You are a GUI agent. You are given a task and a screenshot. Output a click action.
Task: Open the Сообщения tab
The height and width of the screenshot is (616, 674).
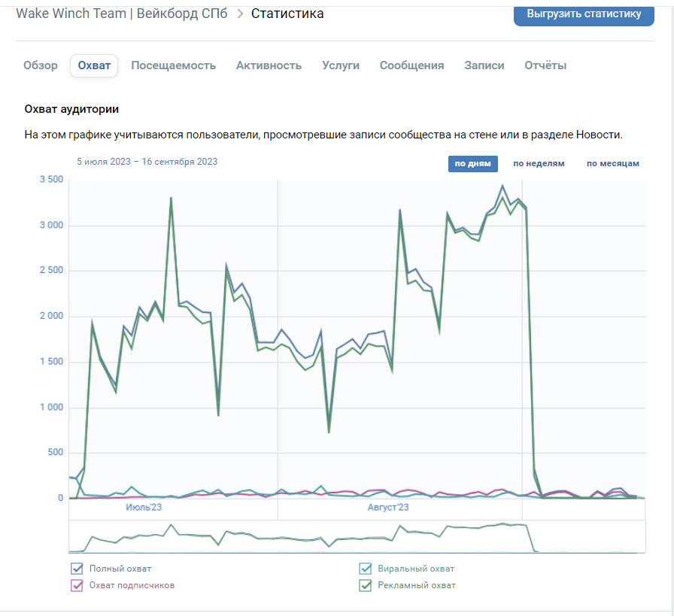411,65
